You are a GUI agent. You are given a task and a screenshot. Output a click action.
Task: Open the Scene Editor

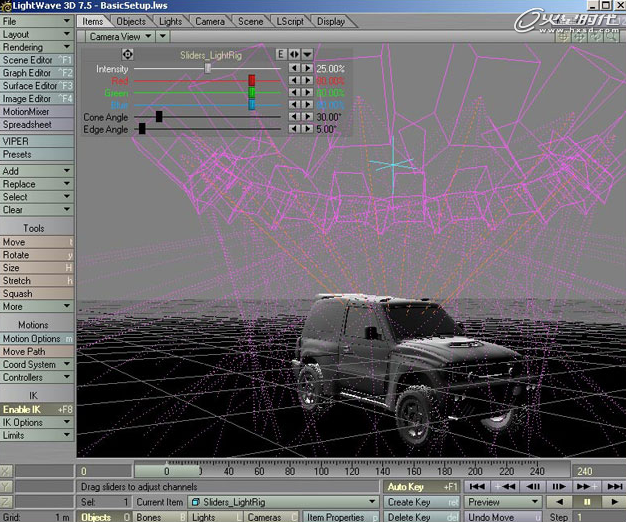37,60
